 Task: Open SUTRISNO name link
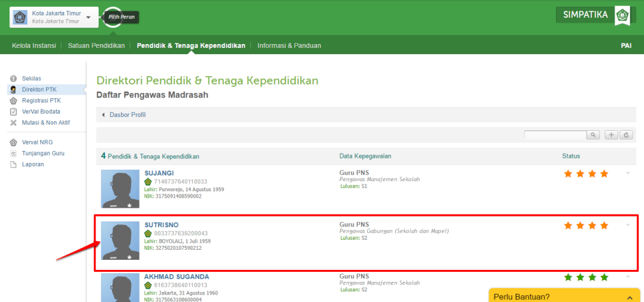[x=162, y=225]
